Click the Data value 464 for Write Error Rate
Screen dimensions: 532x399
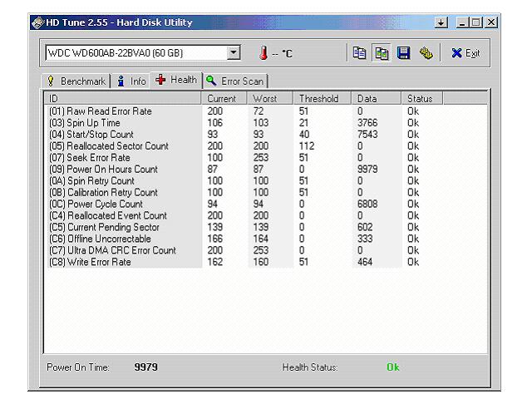point(365,262)
